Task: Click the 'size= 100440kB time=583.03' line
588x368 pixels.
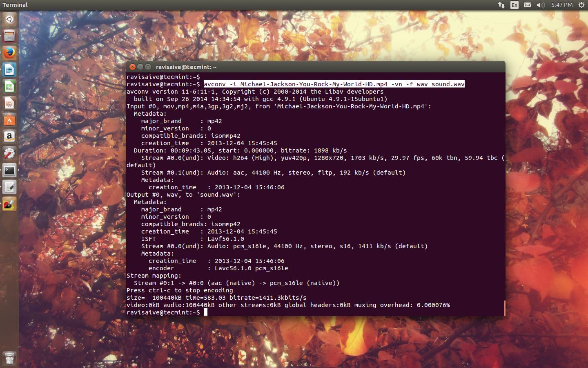Action: 216,298
